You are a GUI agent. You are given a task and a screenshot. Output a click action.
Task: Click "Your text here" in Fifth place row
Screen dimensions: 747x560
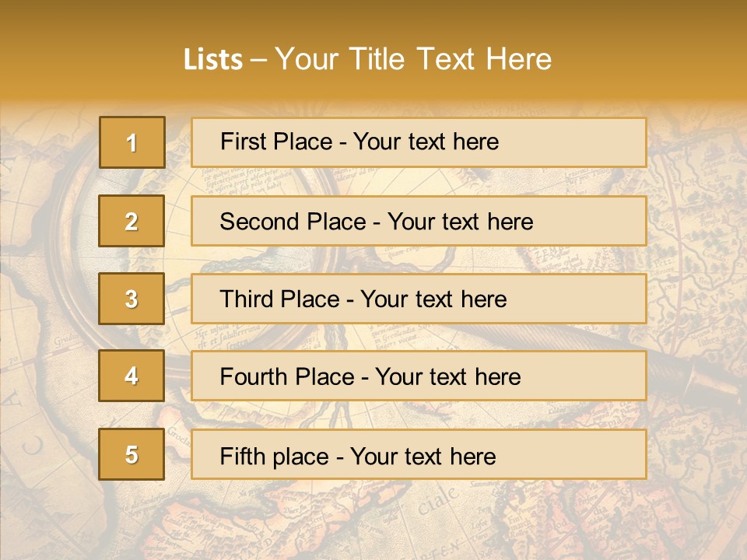(x=423, y=456)
